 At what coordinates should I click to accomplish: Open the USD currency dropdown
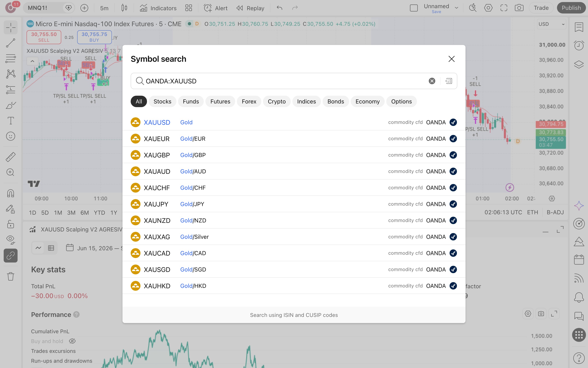pyautogui.click(x=551, y=24)
